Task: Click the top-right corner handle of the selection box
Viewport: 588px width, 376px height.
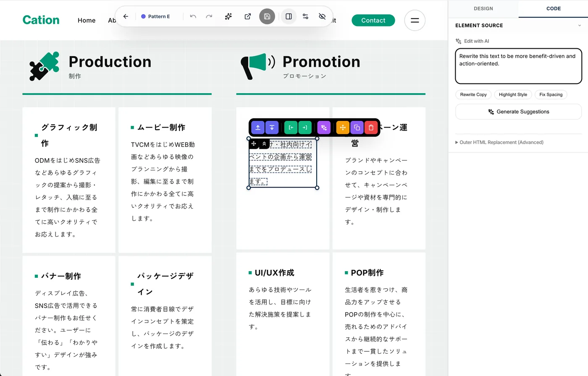Action: 317,138
